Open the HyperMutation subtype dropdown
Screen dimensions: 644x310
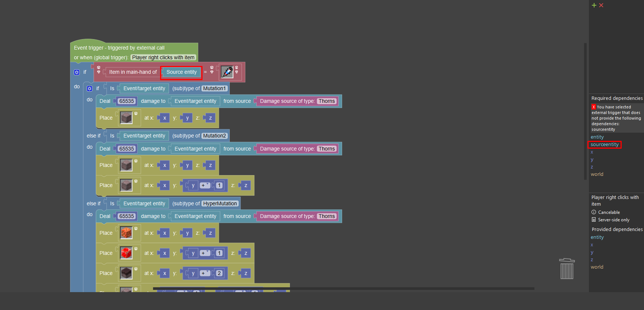(x=220, y=204)
